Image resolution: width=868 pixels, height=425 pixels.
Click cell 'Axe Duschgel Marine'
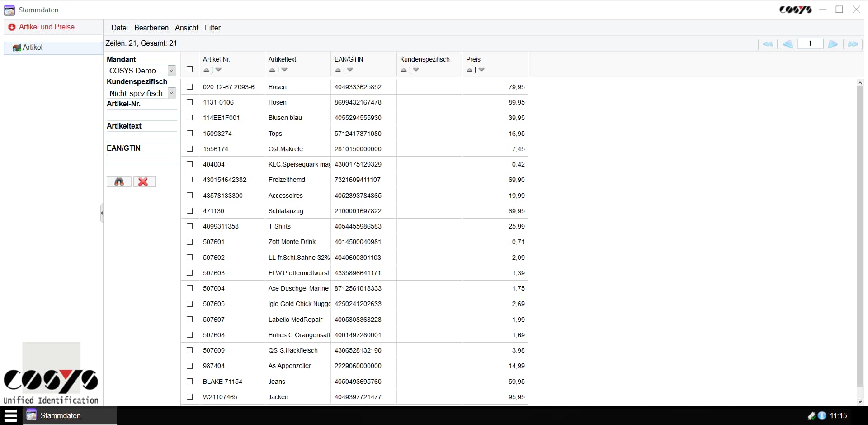tap(298, 288)
